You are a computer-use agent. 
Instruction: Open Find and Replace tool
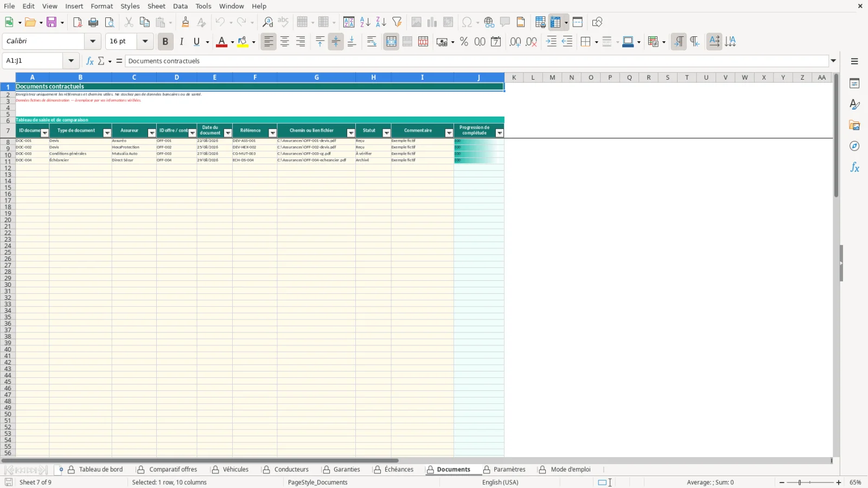click(267, 22)
